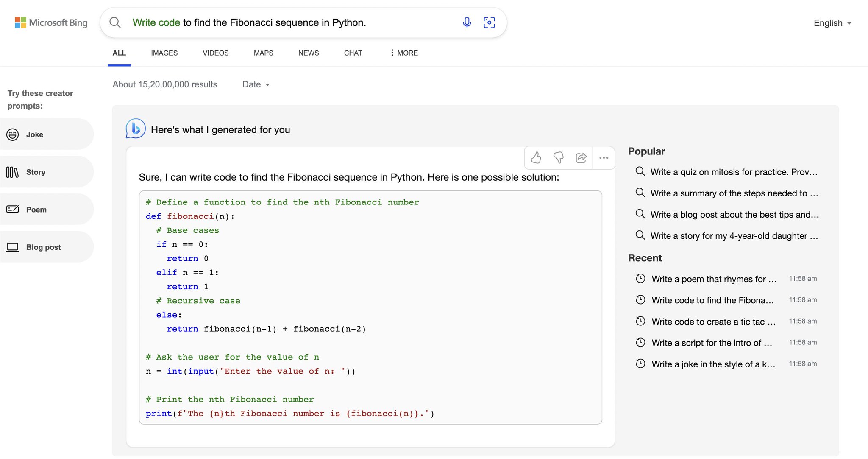Screen dimensions: 868x459
Task: Switch to the VIDEOS tab
Action: click(x=216, y=53)
